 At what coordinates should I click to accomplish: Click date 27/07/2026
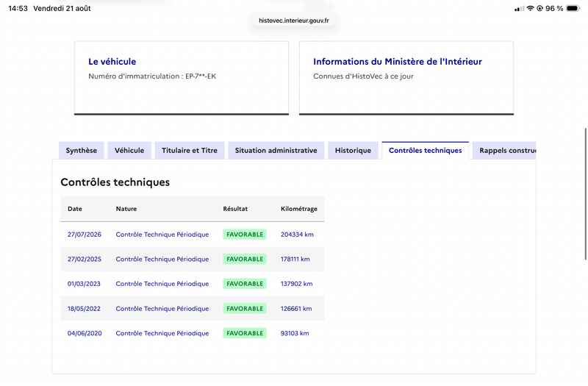[x=85, y=235]
